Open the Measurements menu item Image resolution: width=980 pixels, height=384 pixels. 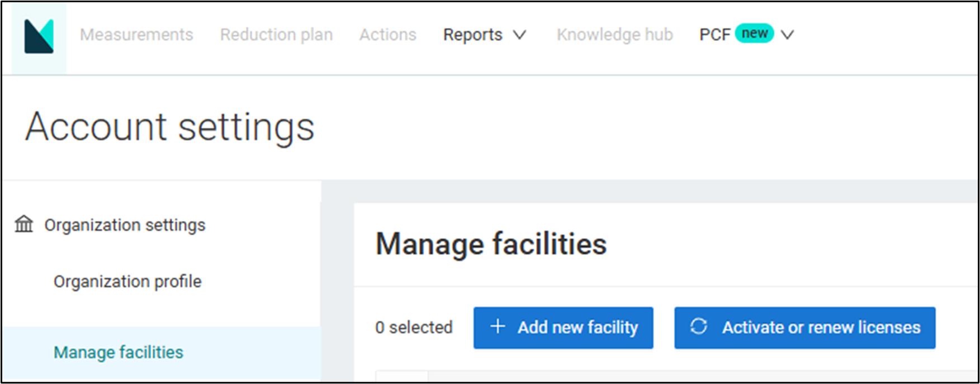[x=136, y=35]
